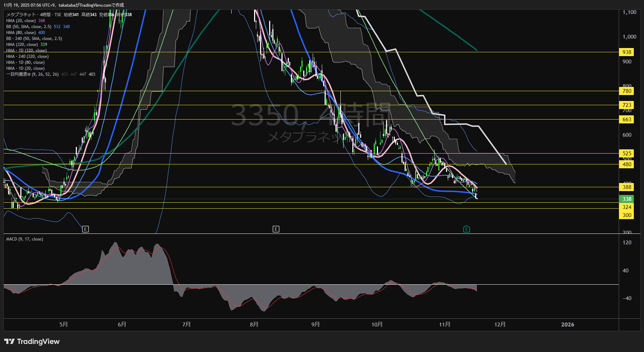Image resolution: width=644 pixels, height=352 pixels.
Task: Select the HMA (320, close) indicator legend
Action: point(22,45)
